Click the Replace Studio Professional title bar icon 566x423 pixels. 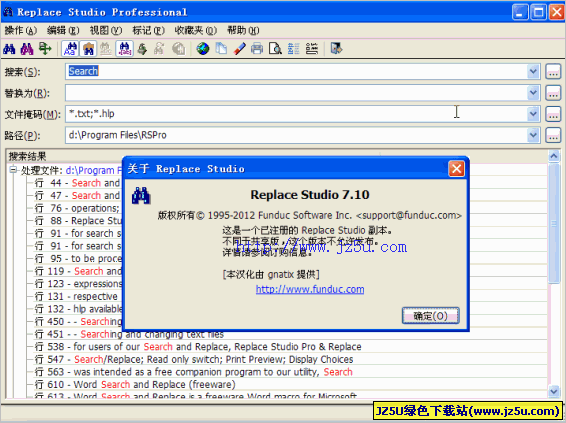[x=8, y=12]
